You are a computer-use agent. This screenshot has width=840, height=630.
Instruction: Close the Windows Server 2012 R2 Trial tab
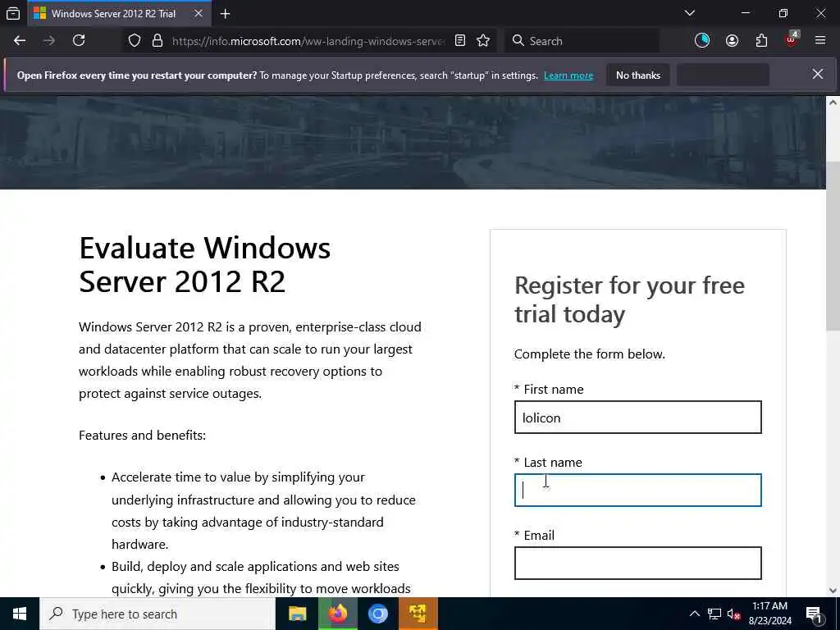tap(199, 13)
